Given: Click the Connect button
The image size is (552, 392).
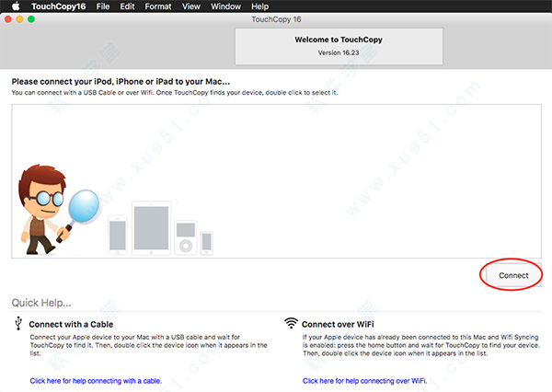Looking at the screenshot, I should click(x=513, y=275).
